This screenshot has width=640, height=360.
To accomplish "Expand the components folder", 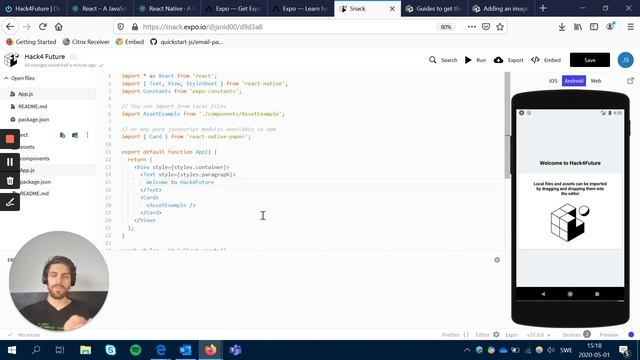I will pyautogui.click(x=35, y=158).
